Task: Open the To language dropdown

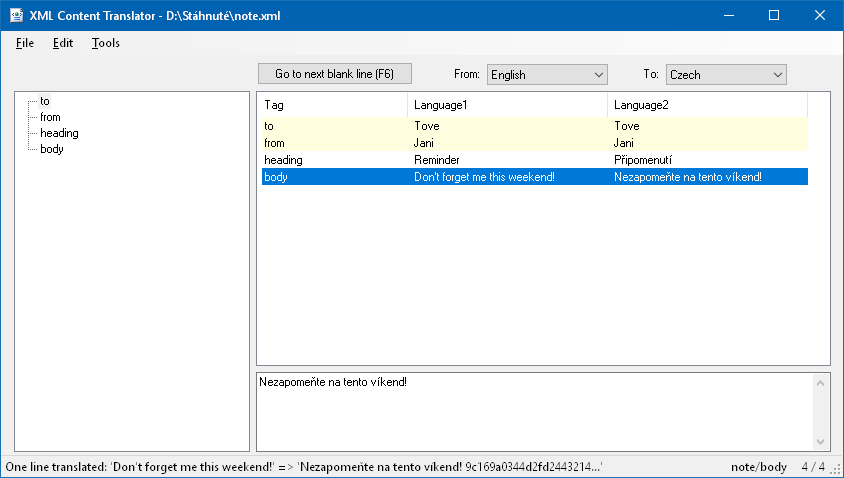Action: pyautogui.click(x=726, y=74)
